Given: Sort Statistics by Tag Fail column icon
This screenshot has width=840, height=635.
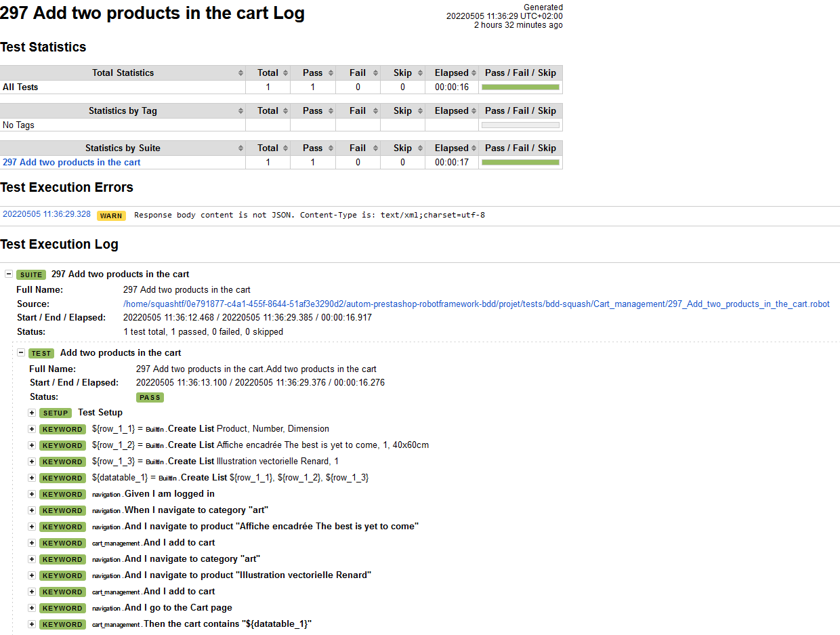Looking at the screenshot, I should pos(375,111).
